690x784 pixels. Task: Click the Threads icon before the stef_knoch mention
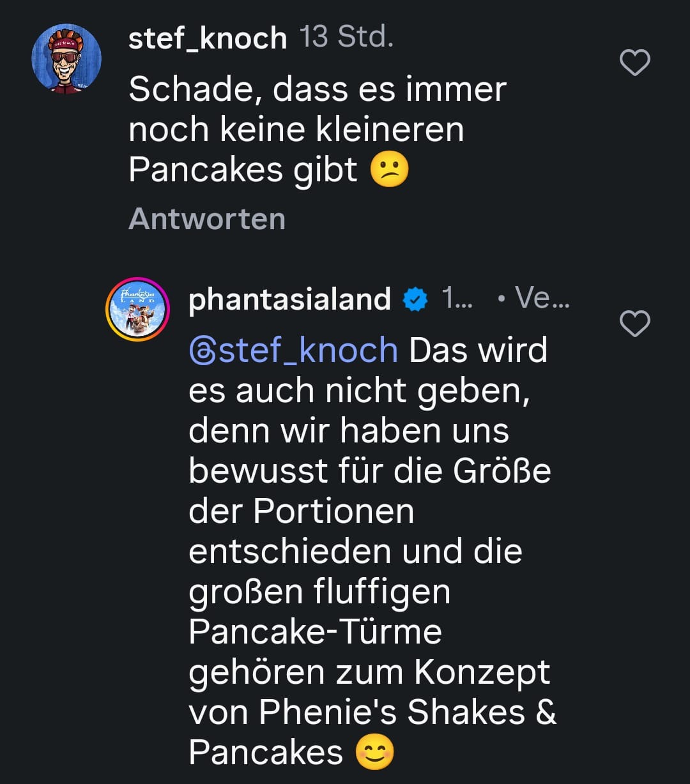pyautogui.click(x=202, y=352)
